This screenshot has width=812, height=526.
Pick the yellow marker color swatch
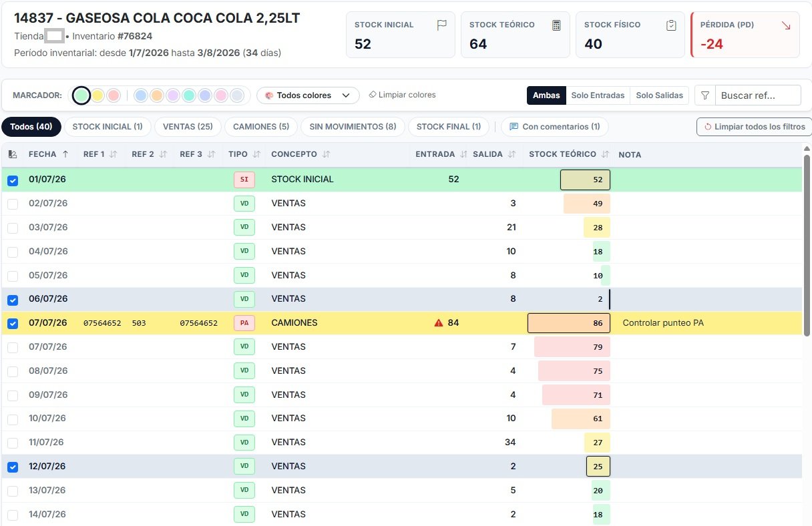(x=97, y=95)
